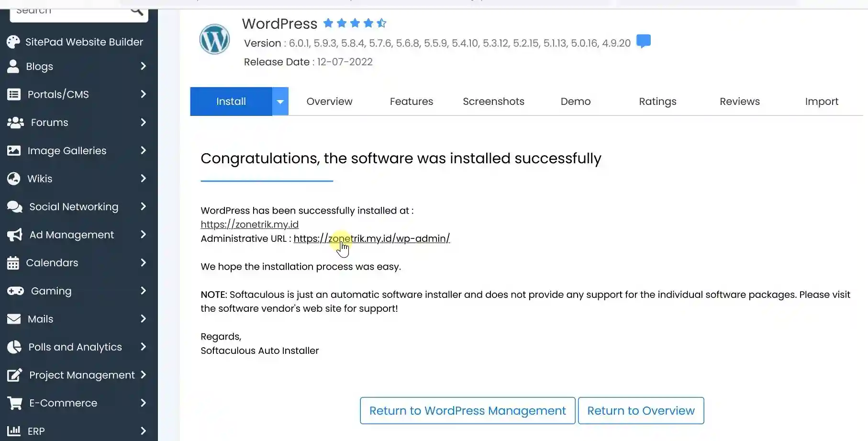The height and width of the screenshot is (441, 868).
Task: Open the https://zonetrik.my.id site link
Action: click(x=250, y=225)
